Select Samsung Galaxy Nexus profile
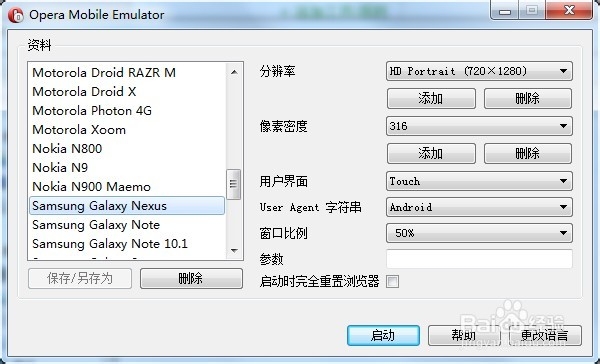This screenshot has height=364, width=600. (x=127, y=206)
